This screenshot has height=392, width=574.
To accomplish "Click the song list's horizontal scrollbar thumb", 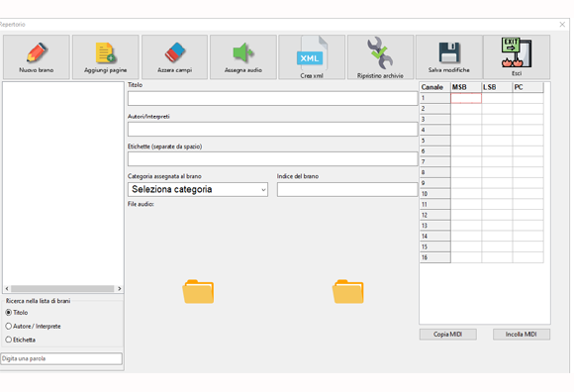I will [x=62, y=289].
